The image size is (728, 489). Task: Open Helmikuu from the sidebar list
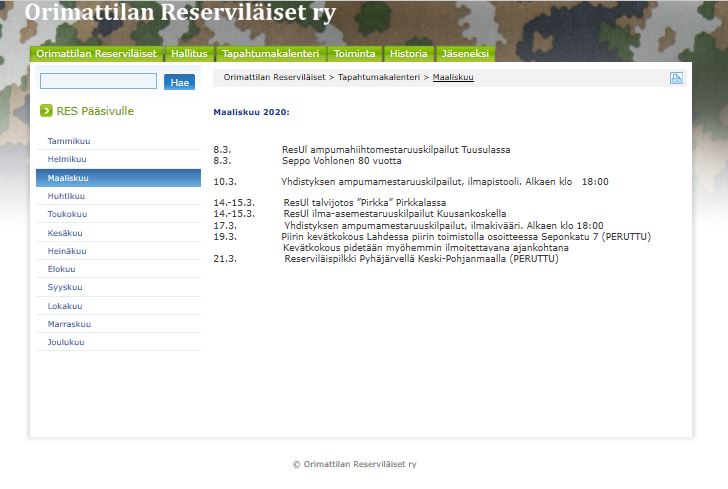click(x=67, y=160)
